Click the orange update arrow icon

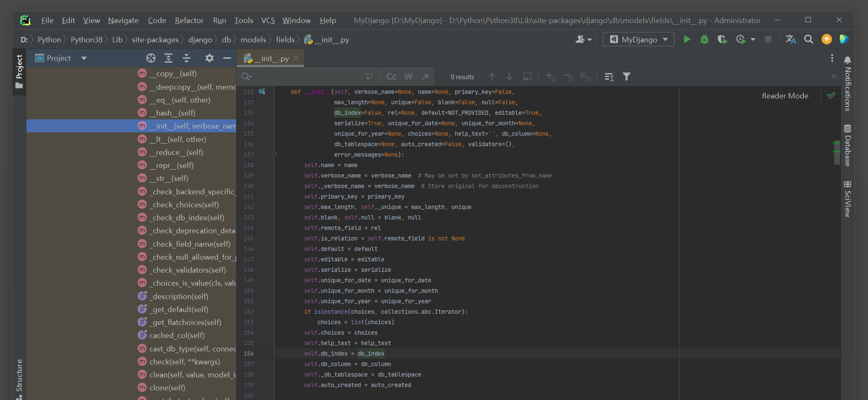(x=827, y=39)
